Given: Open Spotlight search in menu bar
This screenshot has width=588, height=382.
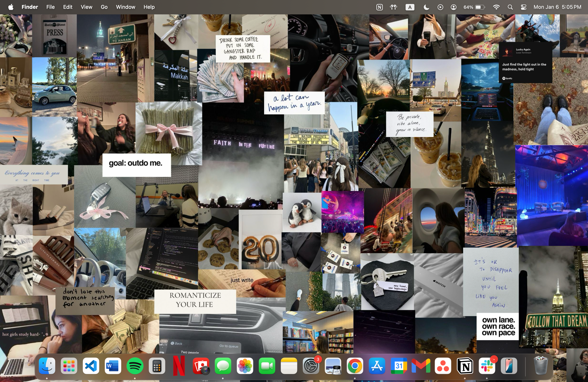Looking at the screenshot, I should pos(510,7).
